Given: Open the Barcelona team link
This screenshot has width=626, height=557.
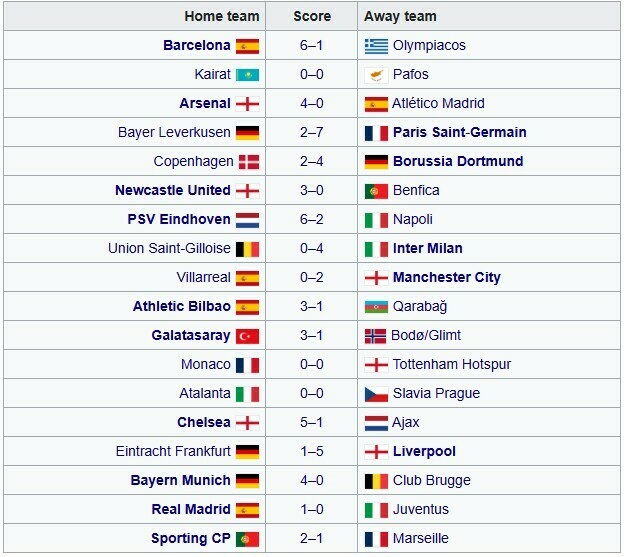Looking at the screenshot, I should [x=196, y=46].
